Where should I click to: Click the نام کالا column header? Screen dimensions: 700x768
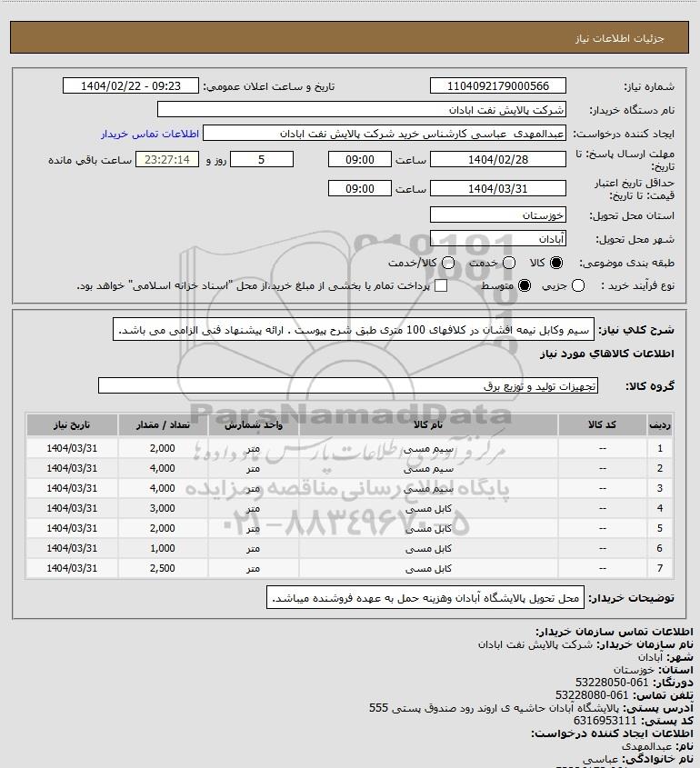pyautogui.click(x=428, y=424)
